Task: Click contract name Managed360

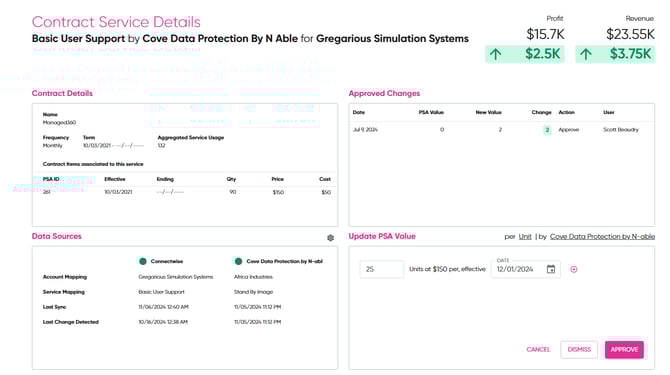Action: pyautogui.click(x=59, y=123)
